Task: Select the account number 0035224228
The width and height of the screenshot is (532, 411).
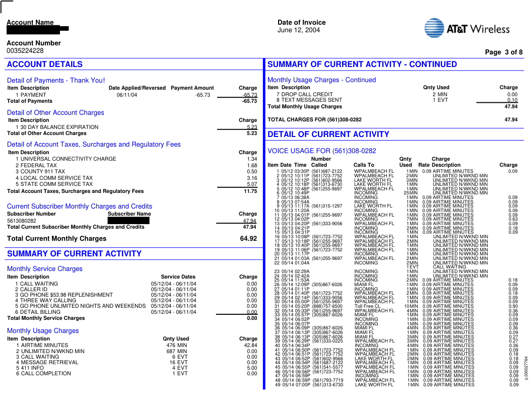Action: (x=25, y=50)
